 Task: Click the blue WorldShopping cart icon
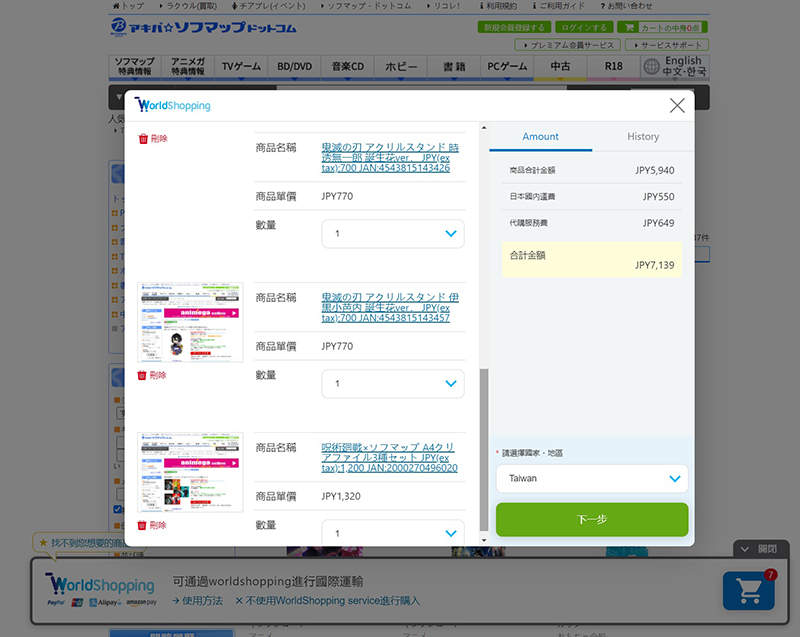point(748,591)
